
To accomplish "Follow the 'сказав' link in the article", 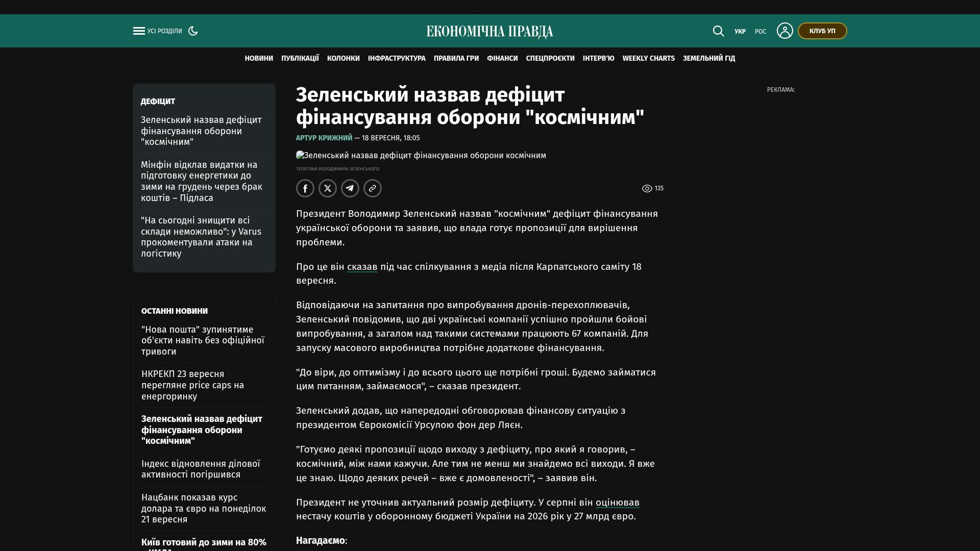I will [x=362, y=267].
